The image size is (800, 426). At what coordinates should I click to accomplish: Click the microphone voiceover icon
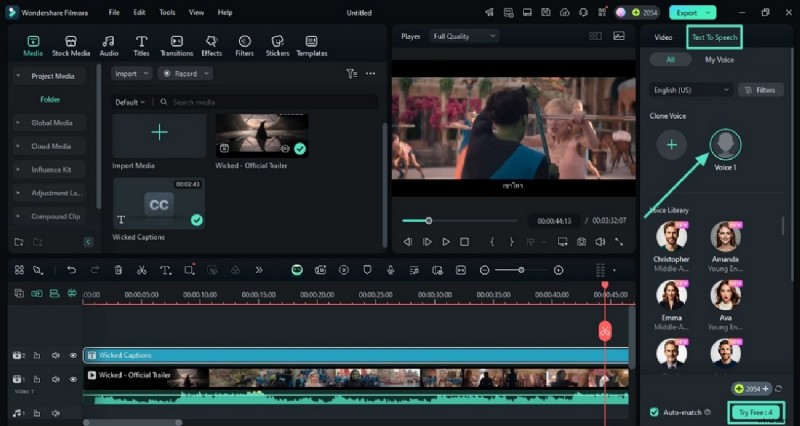click(391, 270)
